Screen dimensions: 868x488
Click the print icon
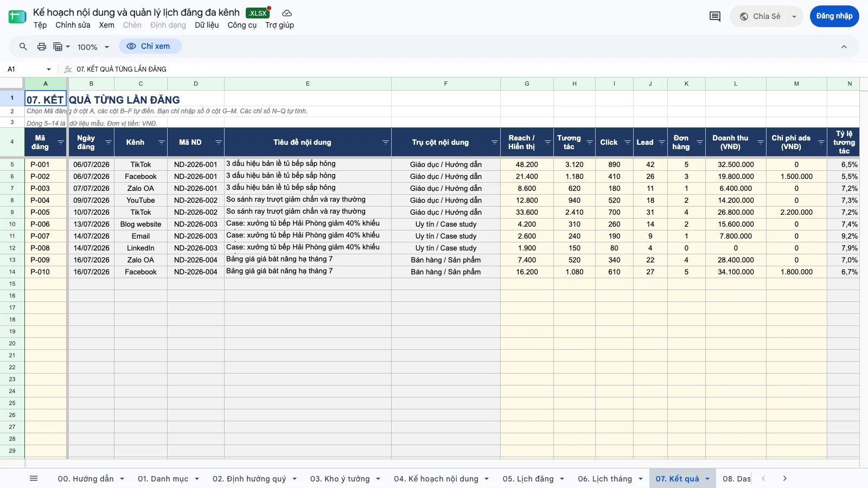coord(42,47)
